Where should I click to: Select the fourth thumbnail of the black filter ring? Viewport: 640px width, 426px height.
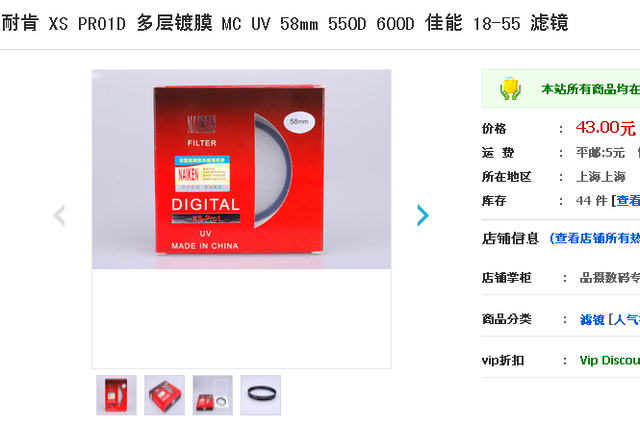pos(261,395)
